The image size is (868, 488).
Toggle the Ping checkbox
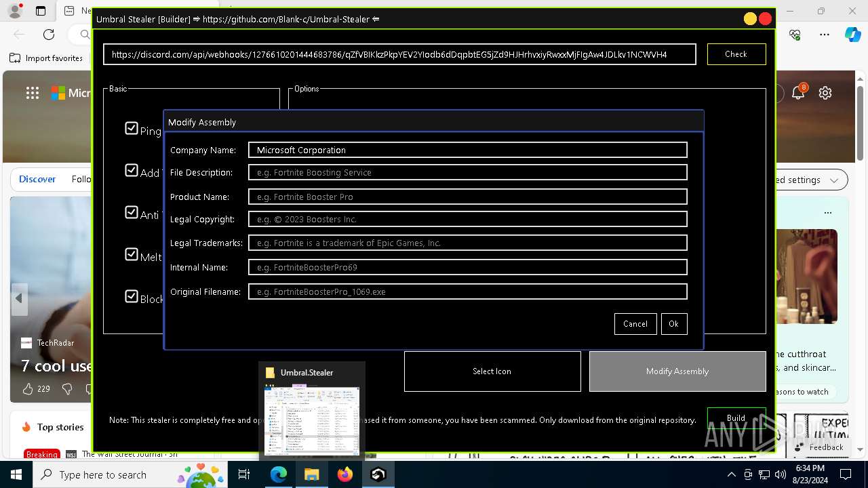[x=132, y=128]
